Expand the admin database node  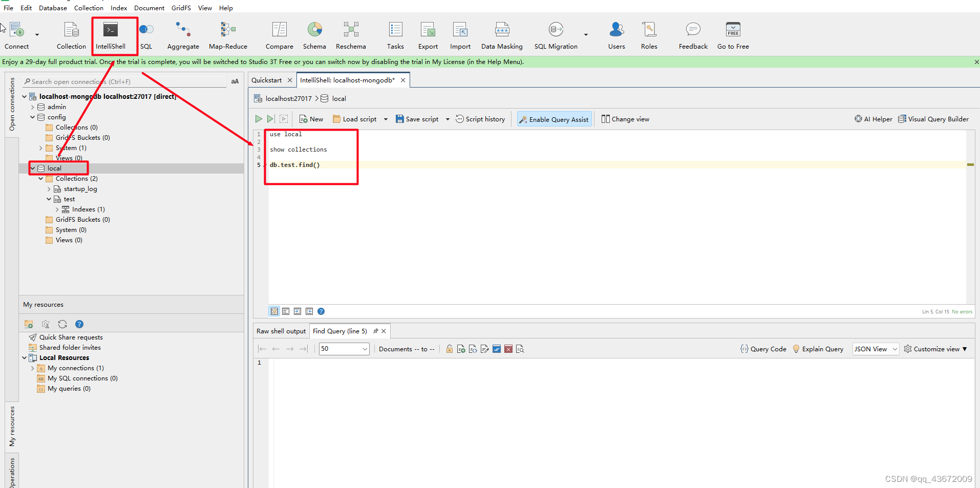32,107
